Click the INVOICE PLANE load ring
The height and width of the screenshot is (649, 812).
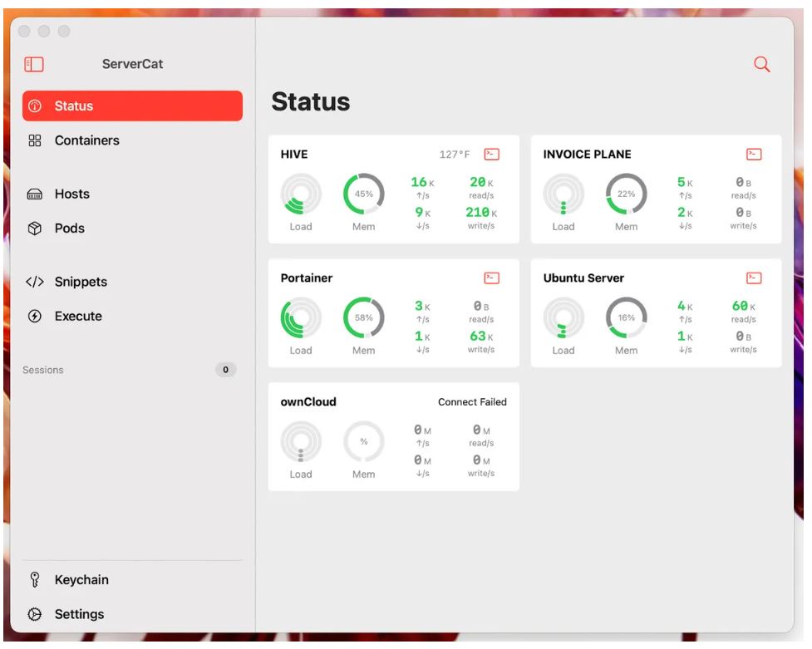coord(563,194)
